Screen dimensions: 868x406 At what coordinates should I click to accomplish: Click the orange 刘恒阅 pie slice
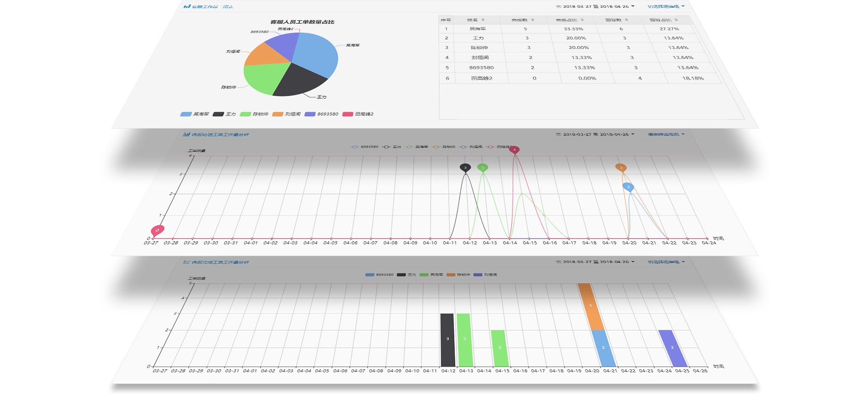[x=267, y=55]
